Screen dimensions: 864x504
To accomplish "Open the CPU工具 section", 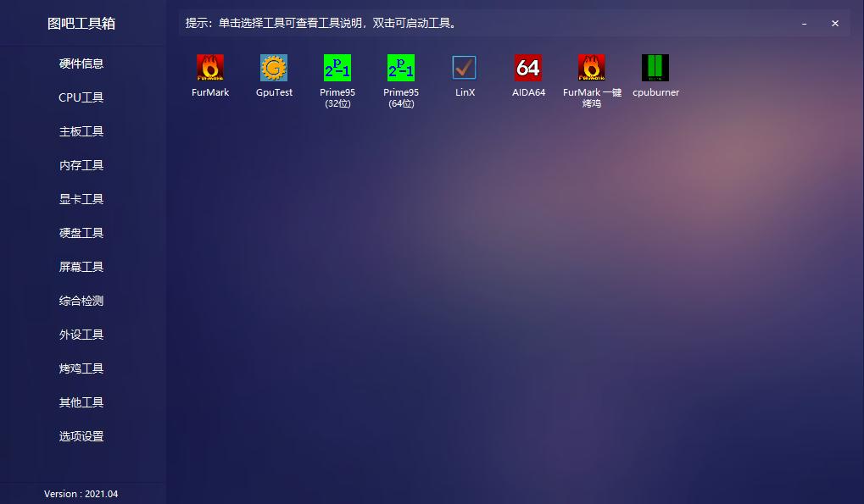I will coord(82,97).
